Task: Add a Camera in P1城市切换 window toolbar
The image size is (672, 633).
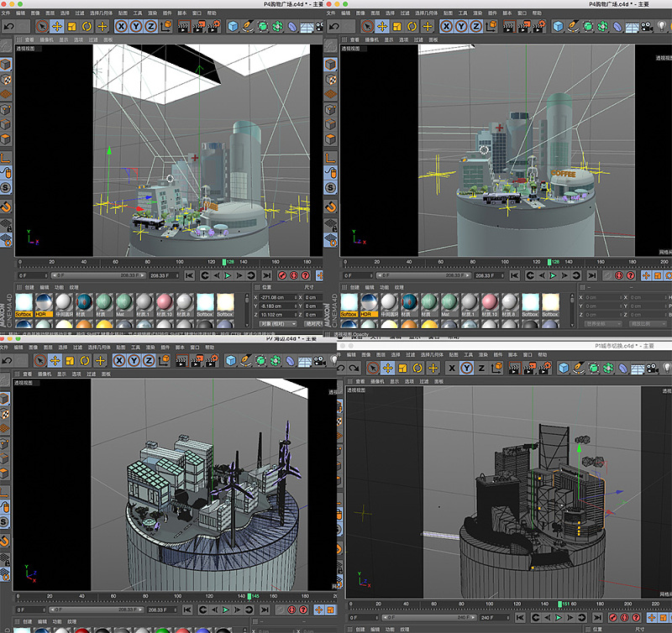Action: pyautogui.click(x=652, y=368)
